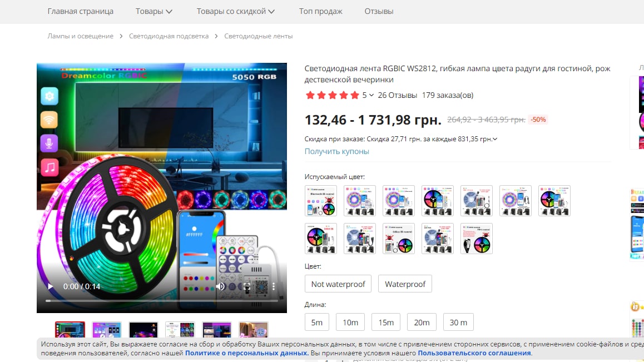The height and width of the screenshot is (362, 644).
Task: Click the Получить купоны link
Action: click(337, 151)
